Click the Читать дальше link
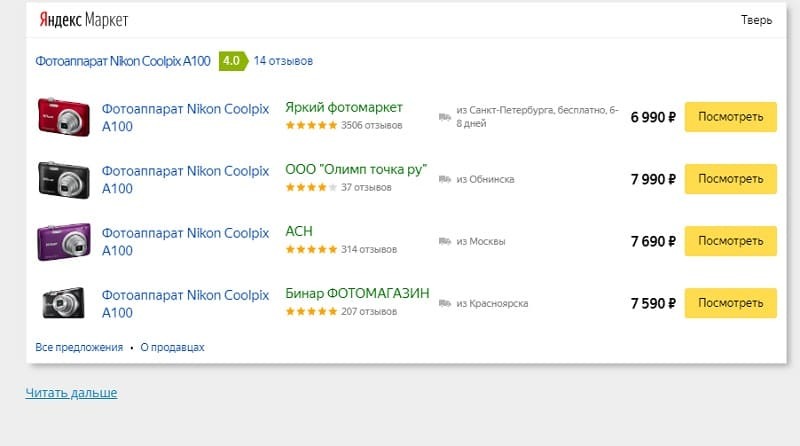This screenshot has height=446, width=800. (71, 393)
